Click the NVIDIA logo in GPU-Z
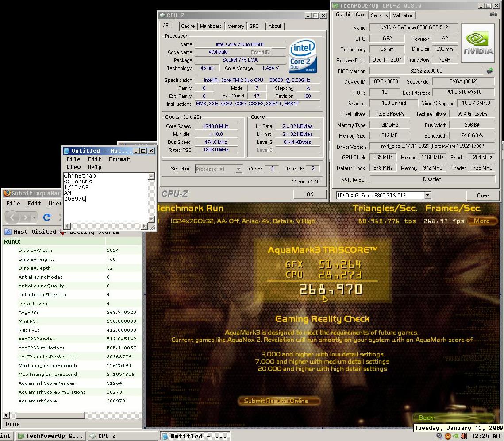 477,43
